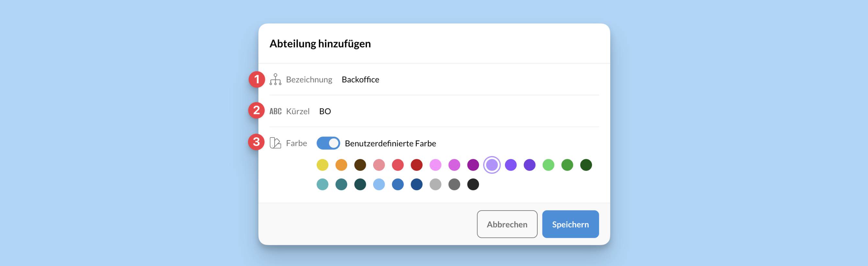Image resolution: width=868 pixels, height=266 pixels.
Task: Click the red step 1 badge
Action: 257,79
